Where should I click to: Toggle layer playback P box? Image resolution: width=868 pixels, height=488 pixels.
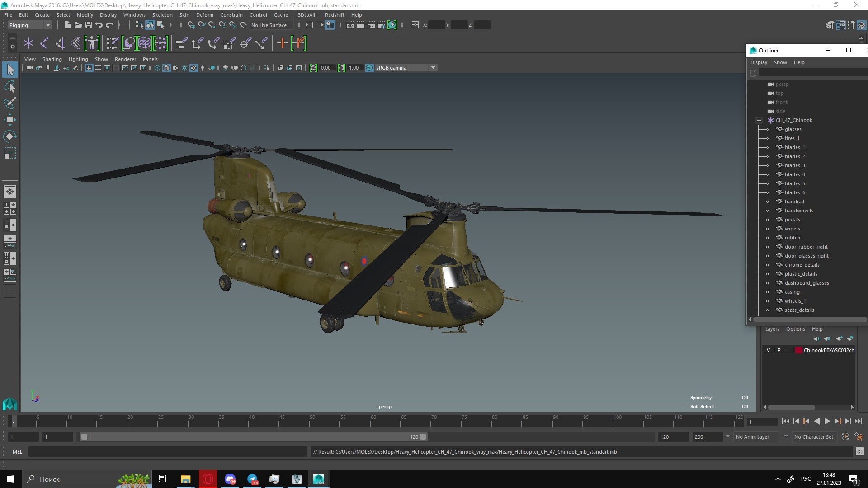[x=778, y=350]
